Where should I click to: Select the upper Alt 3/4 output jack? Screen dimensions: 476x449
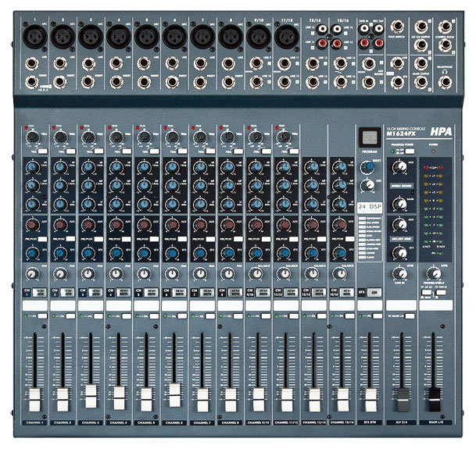pyautogui.click(x=421, y=27)
